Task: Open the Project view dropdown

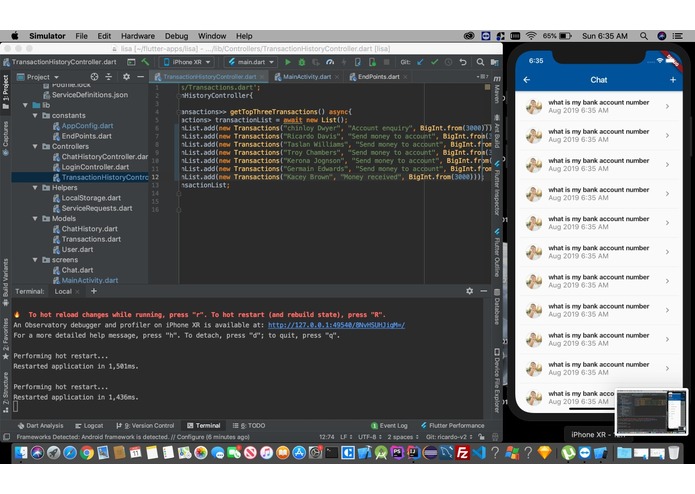Action: click(38, 77)
